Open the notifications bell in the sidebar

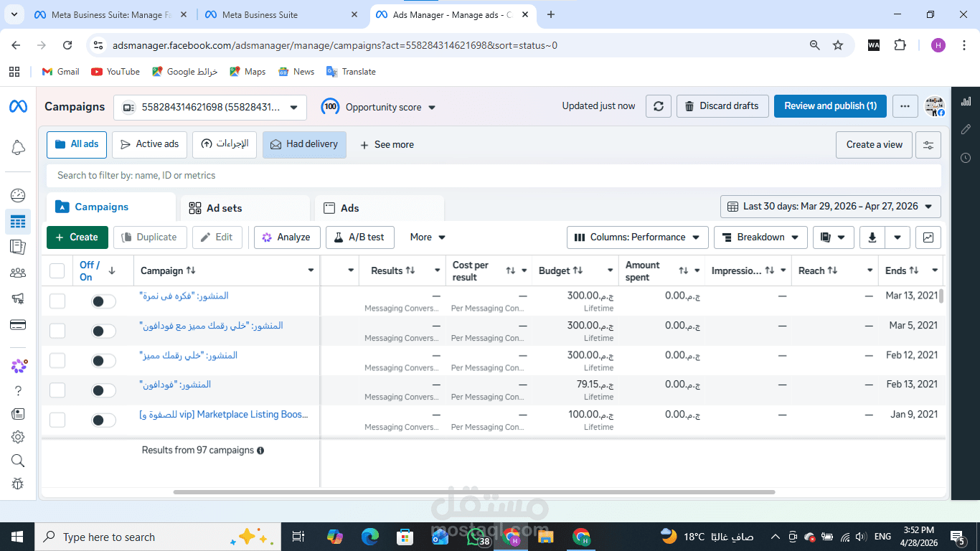pyautogui.click(x=18, y=148)
